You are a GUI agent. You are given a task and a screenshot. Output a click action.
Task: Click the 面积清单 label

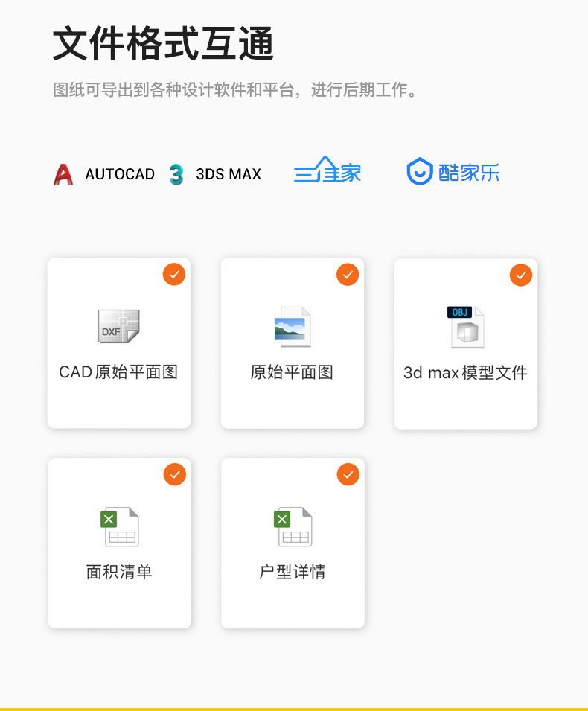pos(119,572)
